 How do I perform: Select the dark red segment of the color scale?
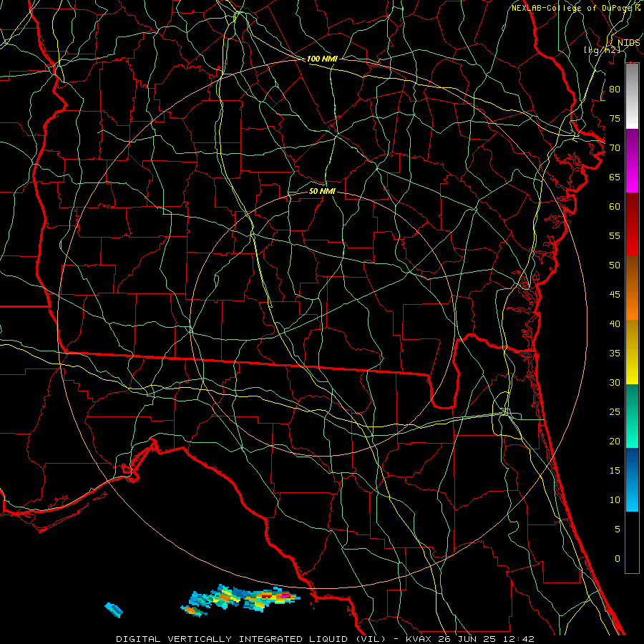pos(632,224)
